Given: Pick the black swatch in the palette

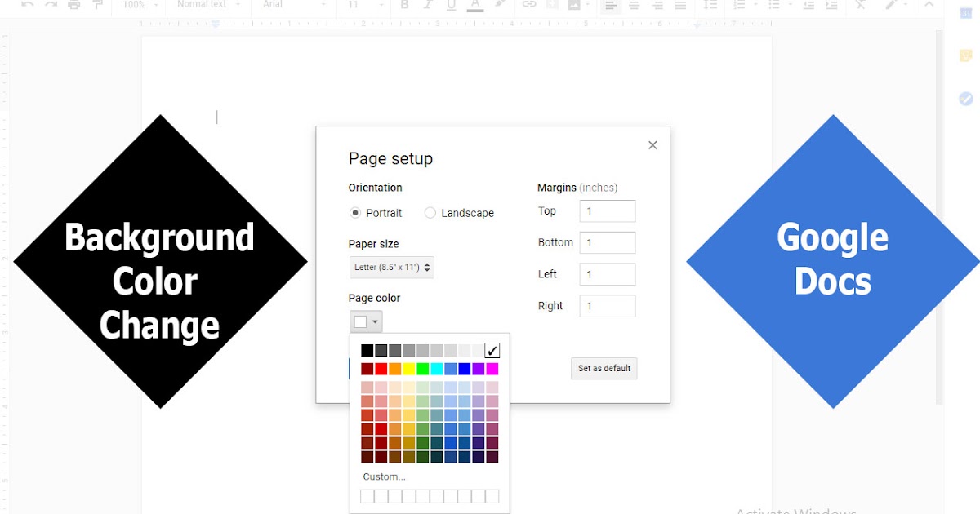Looking at the screenshot, I should [x=367, y=351].
